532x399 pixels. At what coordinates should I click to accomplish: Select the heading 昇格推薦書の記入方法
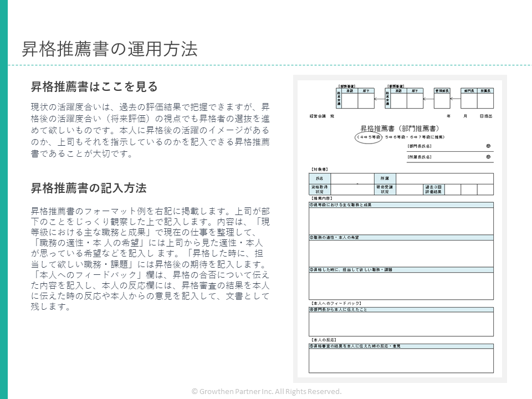88,188
